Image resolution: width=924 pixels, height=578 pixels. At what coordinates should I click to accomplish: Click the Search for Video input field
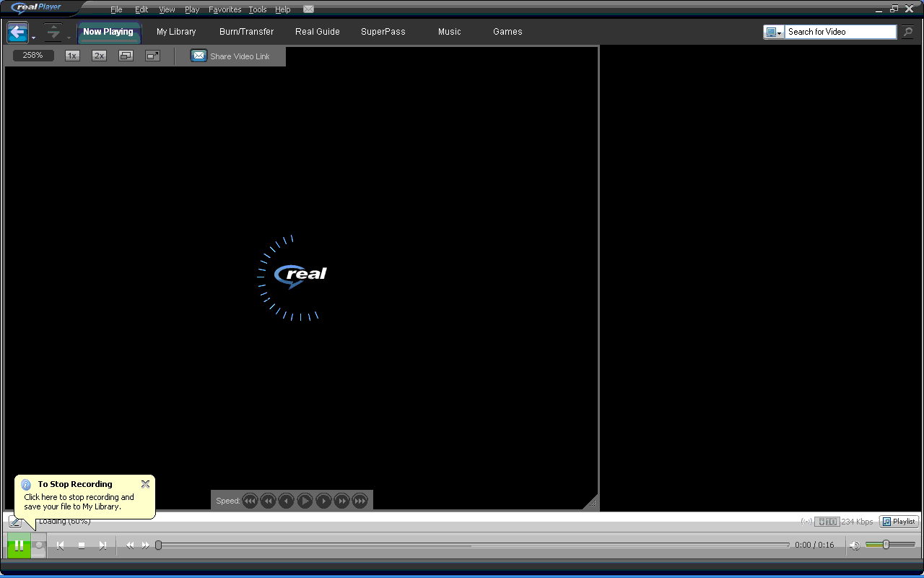pyautogui.click(x=841, y=32)
